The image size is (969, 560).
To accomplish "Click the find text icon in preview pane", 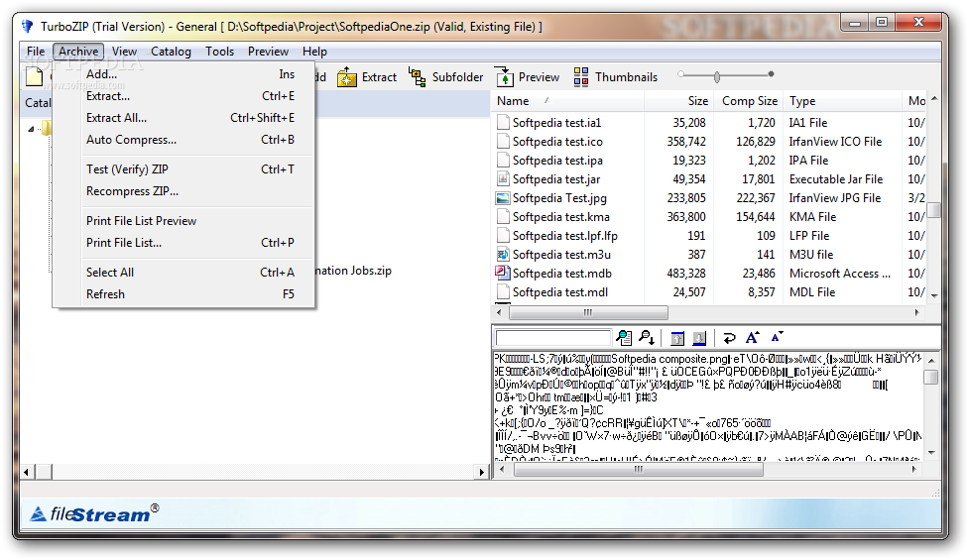I will click(624, 338).
